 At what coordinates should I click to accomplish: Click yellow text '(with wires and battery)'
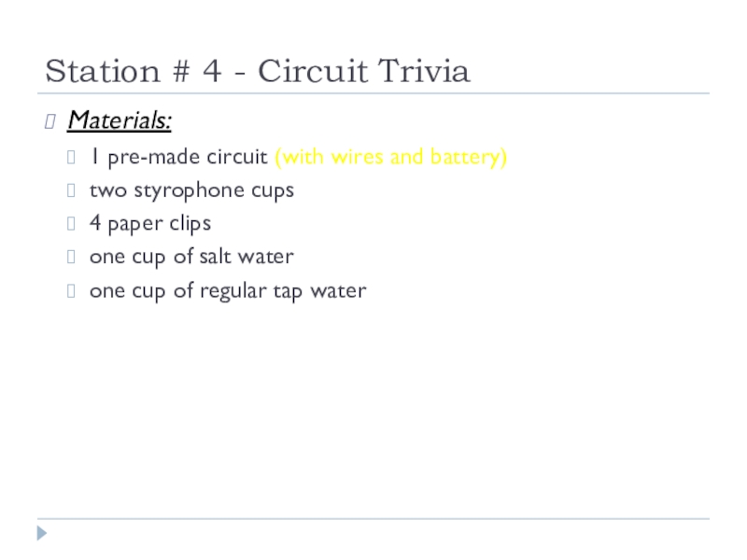(391, 157)
